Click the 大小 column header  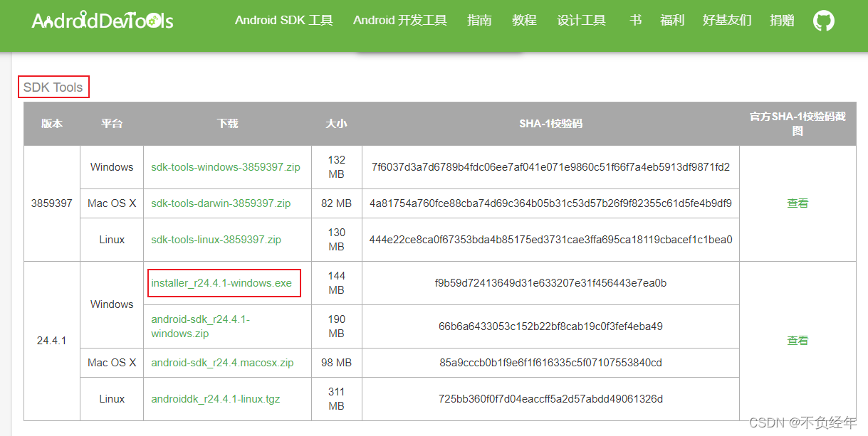pos(336,124)
